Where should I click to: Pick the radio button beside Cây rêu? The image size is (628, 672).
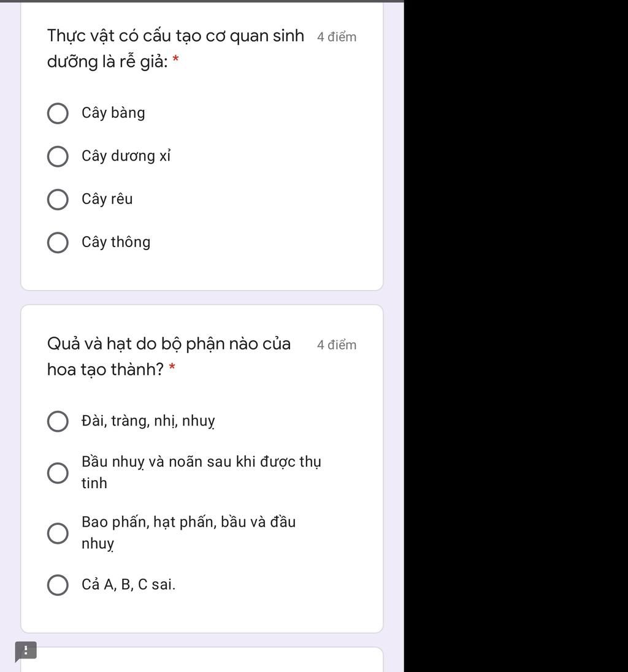tap(58, 199)
